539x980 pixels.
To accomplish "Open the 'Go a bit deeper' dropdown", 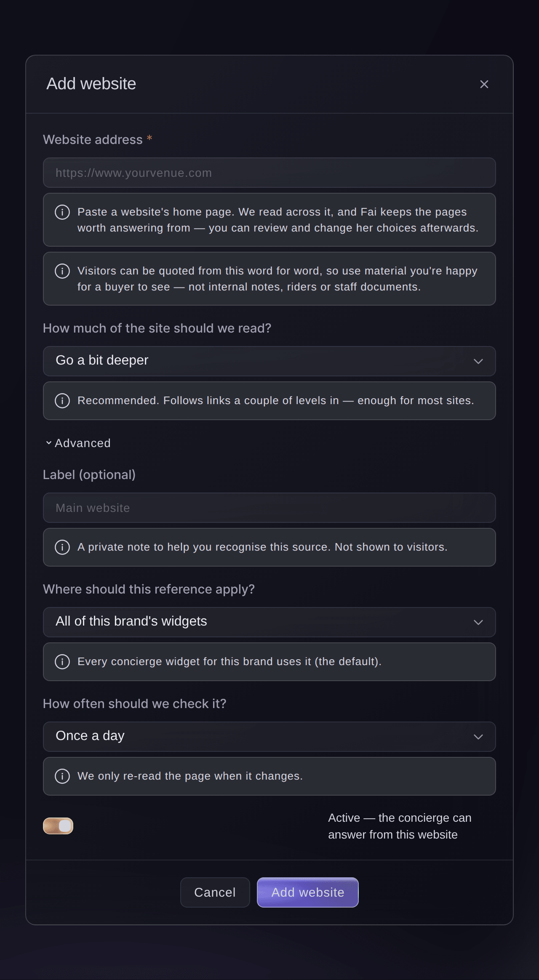I will pos(269,361).
